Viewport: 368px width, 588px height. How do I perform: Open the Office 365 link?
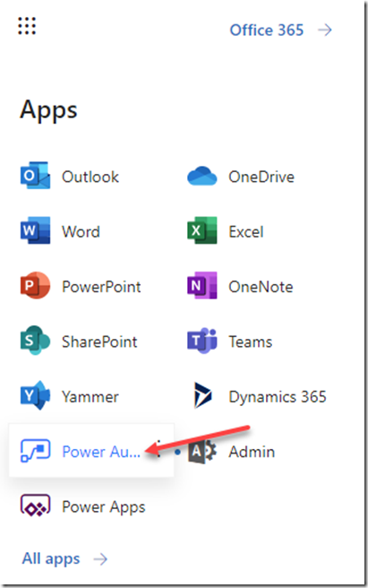pyautogui.click(x=267, y=30)
